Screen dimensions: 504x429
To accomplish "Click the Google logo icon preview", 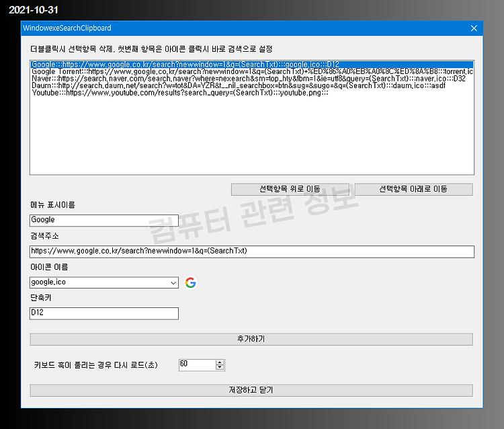I will coord(190,282).
